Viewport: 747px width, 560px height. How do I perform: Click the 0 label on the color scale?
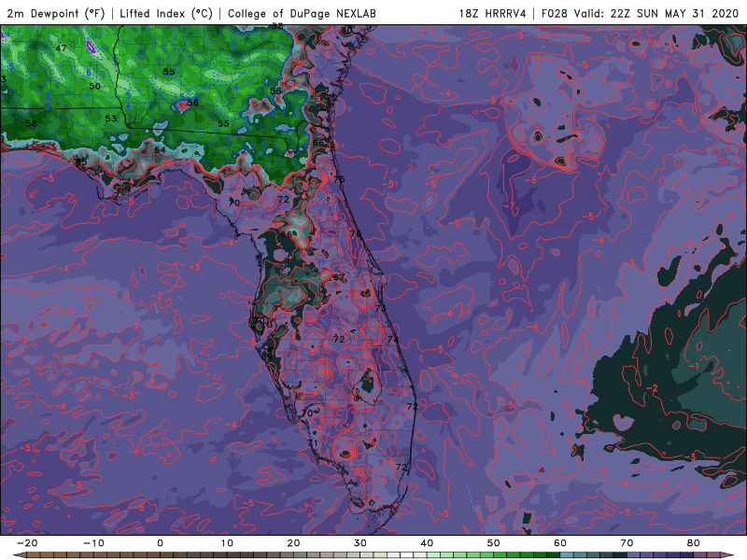click(x=160, y=543)
